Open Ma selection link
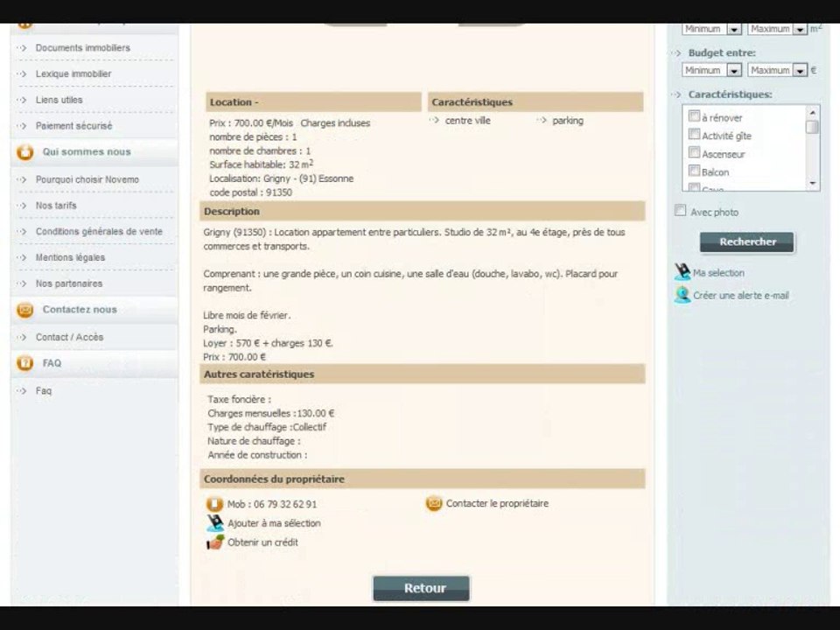 (x=718, y=273)
